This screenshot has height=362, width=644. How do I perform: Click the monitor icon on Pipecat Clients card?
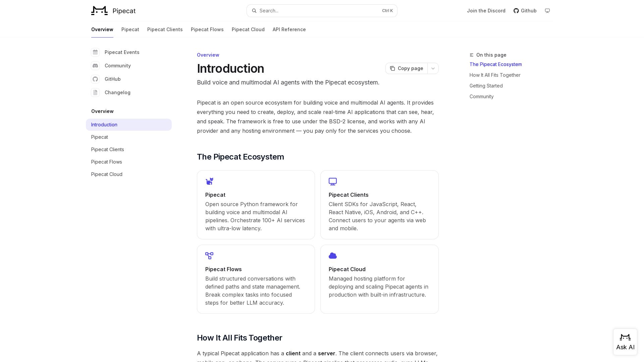click(333, 181)
